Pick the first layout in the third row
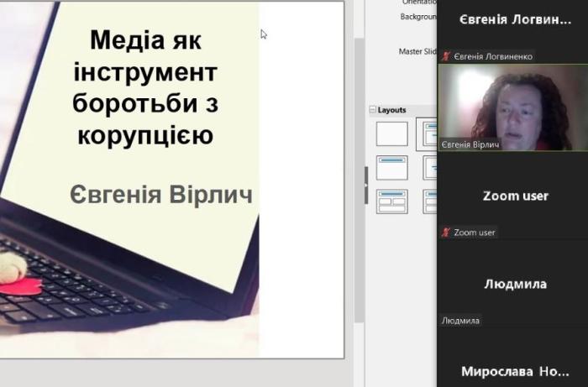The width and height of the screenshot is (588, 387). tap(392, 201)
